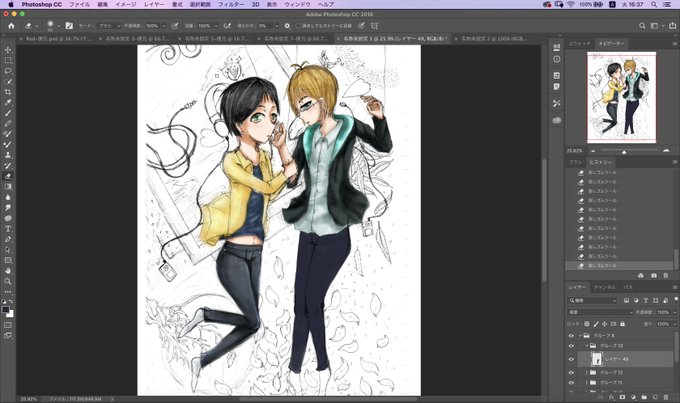Switch to the ブラシ panel tab
This screenshot has height=403, width=680.
click(575, 162)
